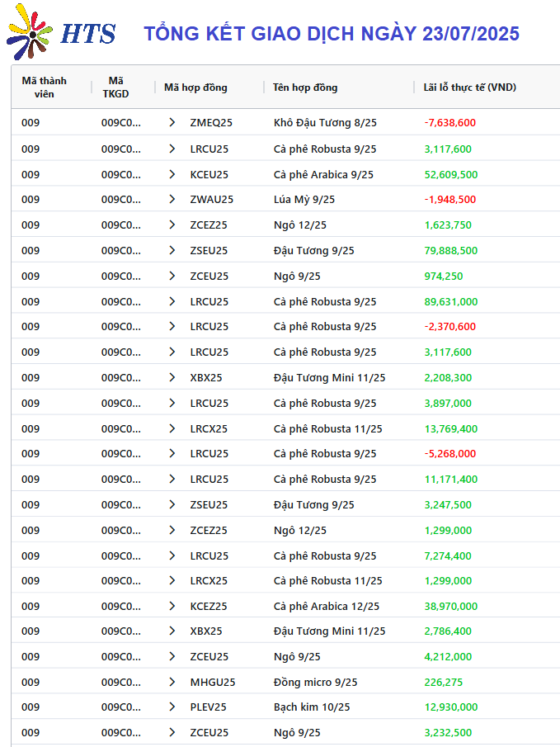Click the 89,631,000 profit value
The width and height of the screenshot is (560, 747).
pos(451,301)
